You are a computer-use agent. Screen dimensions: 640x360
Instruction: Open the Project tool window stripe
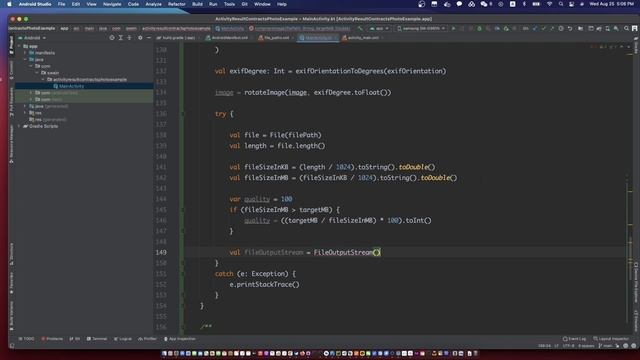click(x=11, y=44)
